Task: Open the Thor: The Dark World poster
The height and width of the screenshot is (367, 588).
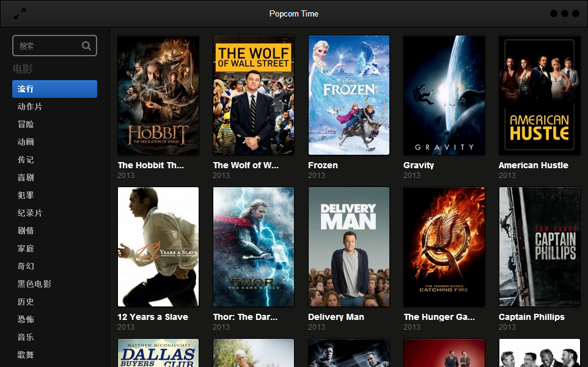Action: [x=254, y=247]
